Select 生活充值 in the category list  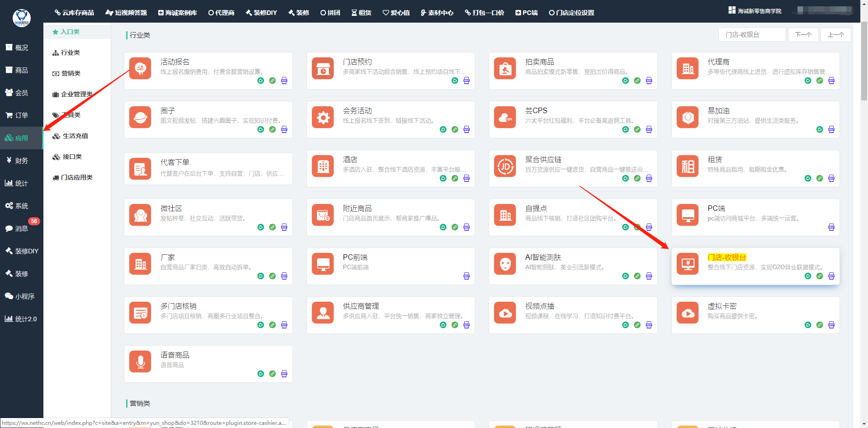70,136
